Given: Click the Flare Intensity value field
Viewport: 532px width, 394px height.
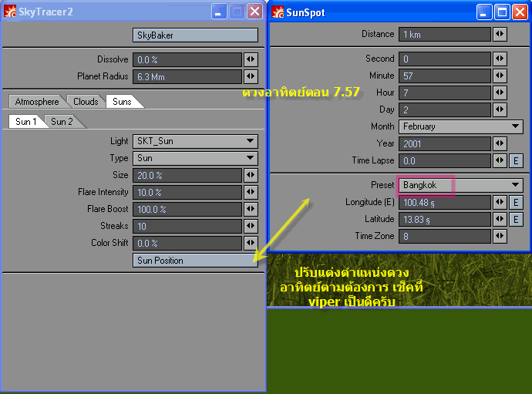Looking at the screenshot, I should (187, 193).
